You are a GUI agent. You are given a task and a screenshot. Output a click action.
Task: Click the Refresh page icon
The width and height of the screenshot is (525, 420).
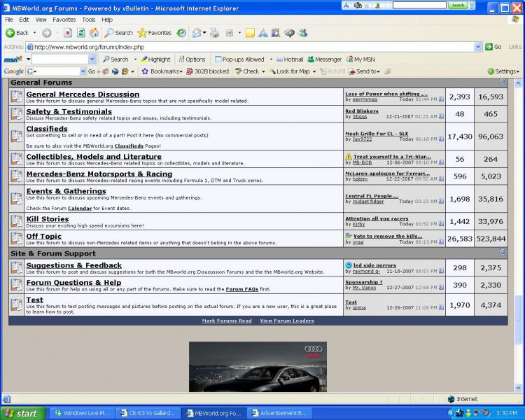point(81,33)
